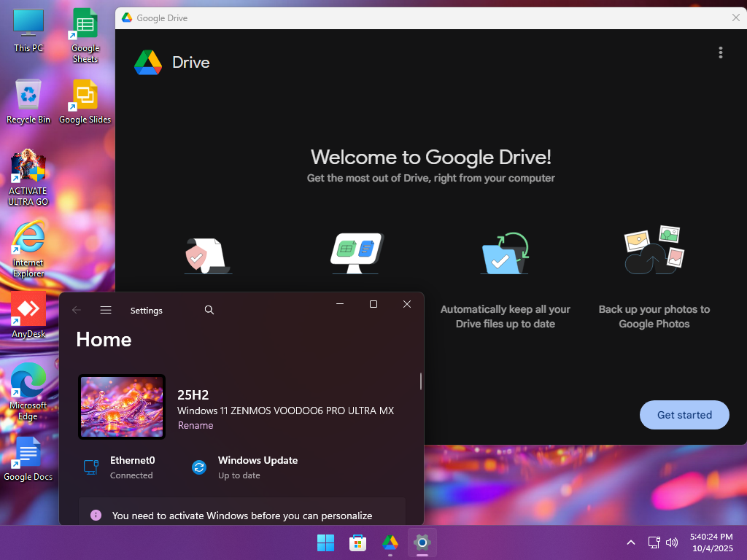This screenshot has height=560, width=747.
Task: Click the Home heading in Settings
Action: tap(104, 340)
